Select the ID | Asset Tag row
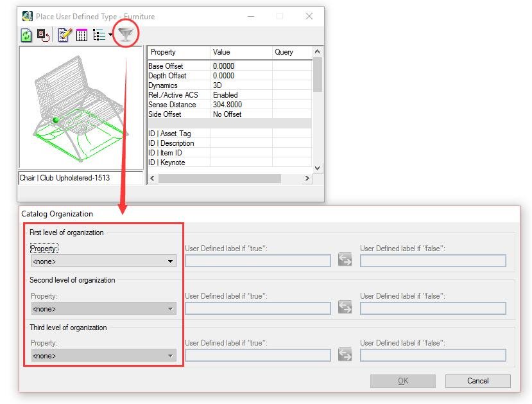This screenshot has width=532, height=404. [230, 134]
